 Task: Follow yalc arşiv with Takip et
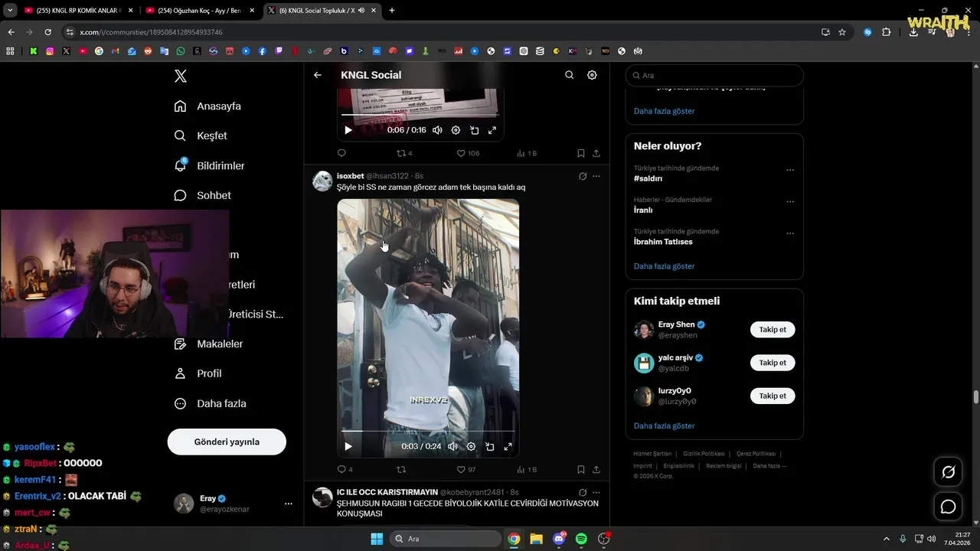click(773, 363)
